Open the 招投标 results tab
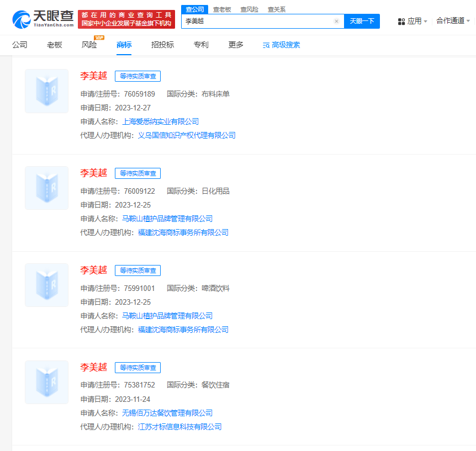Screen dimensions: 476x451 (162, 45)
